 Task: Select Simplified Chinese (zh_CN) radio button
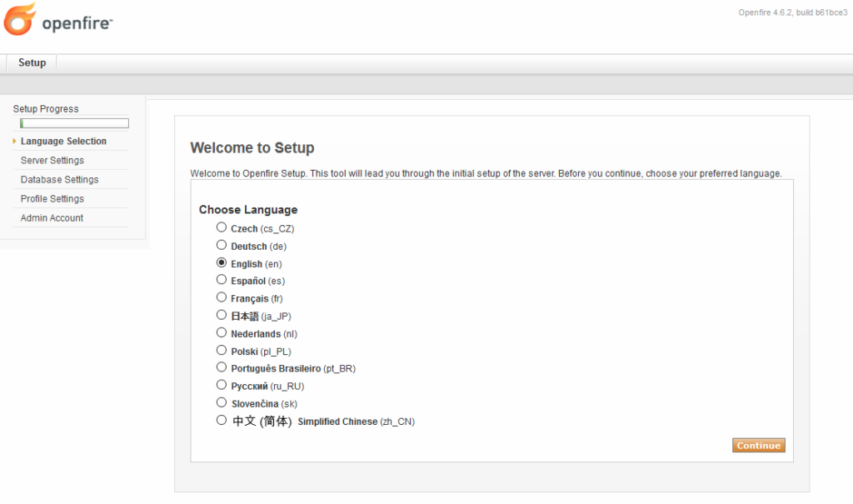tap(222, 420)
